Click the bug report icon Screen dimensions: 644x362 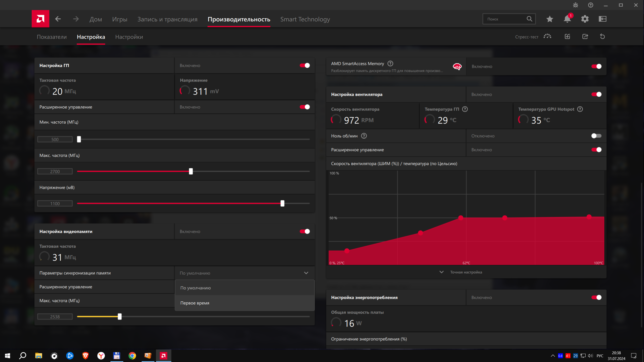pos(576,5)
